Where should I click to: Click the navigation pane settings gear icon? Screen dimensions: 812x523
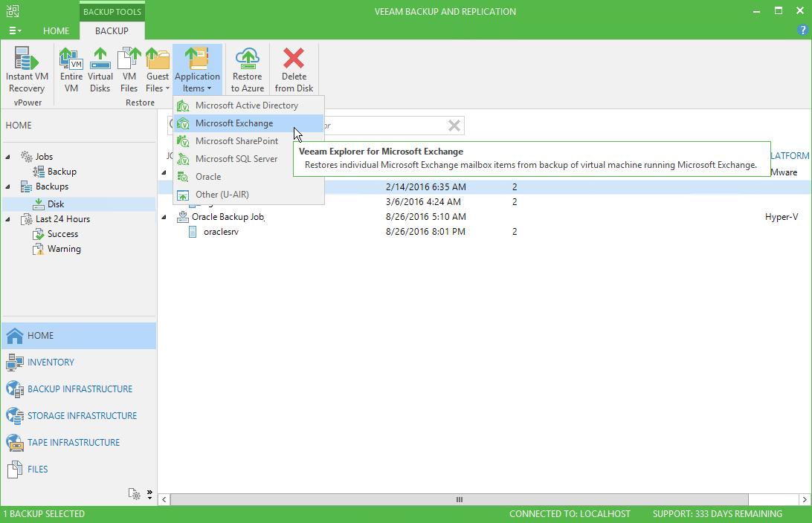tap(135, 494)
